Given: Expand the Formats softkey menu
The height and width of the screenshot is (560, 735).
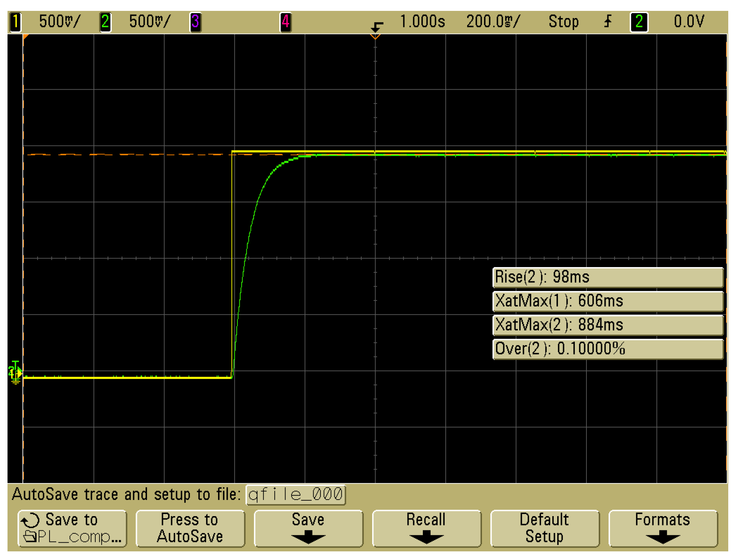Looking at the screenshot, I should (663, 528).
